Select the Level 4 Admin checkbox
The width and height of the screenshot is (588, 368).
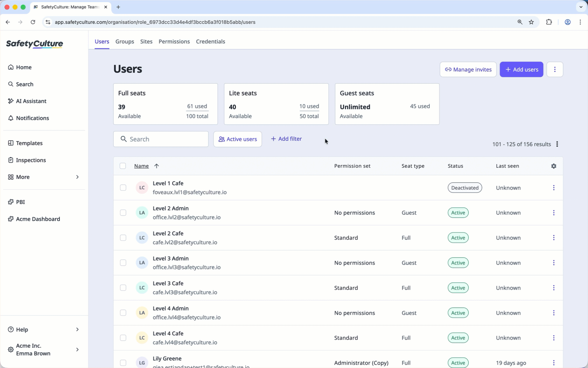coord(123,313)
